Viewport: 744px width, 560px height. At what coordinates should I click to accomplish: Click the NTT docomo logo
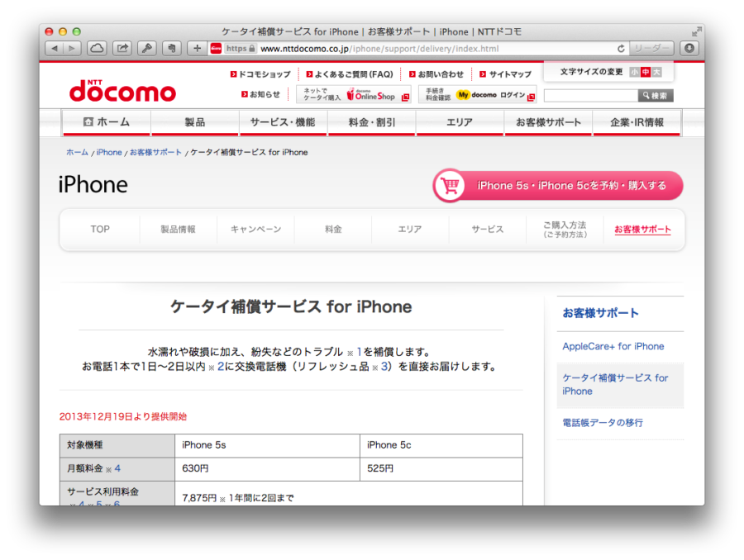click(122, 91)
